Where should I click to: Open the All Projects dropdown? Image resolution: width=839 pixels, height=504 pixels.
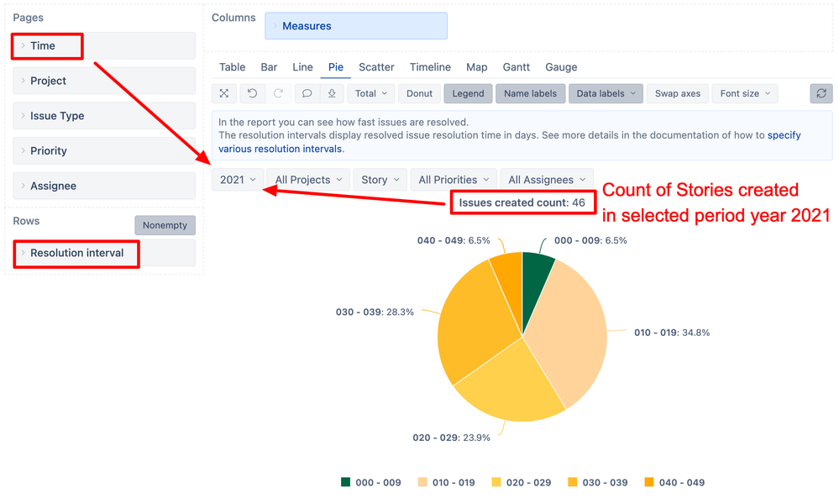(308, 180)
